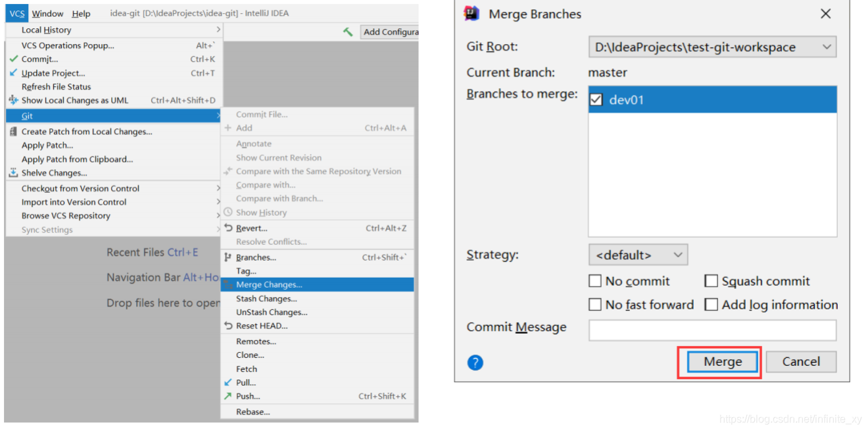
Task: Expand Import into Version Control submenu
Action: point(113,202)
